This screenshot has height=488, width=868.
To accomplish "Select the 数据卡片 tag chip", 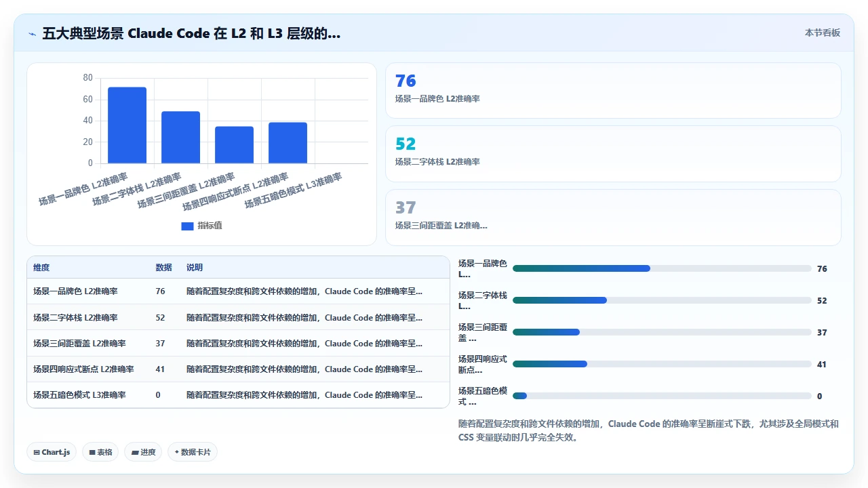I will [193, 452].
